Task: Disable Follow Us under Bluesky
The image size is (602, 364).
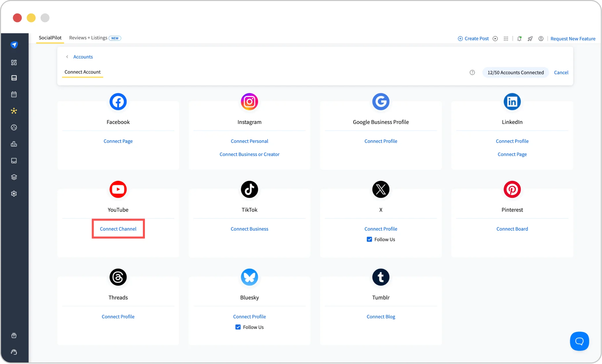Action: click(238, 327)
